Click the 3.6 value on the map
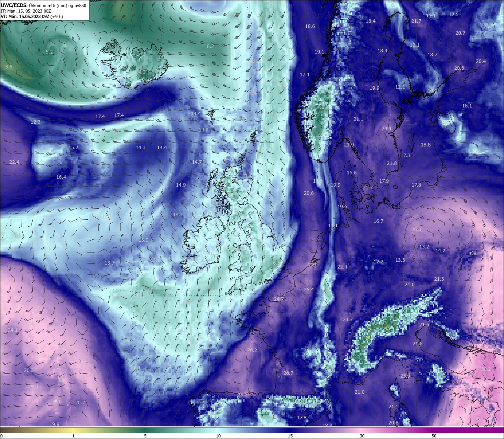Viewport: 504px width, 439px height. click(9, 67)
